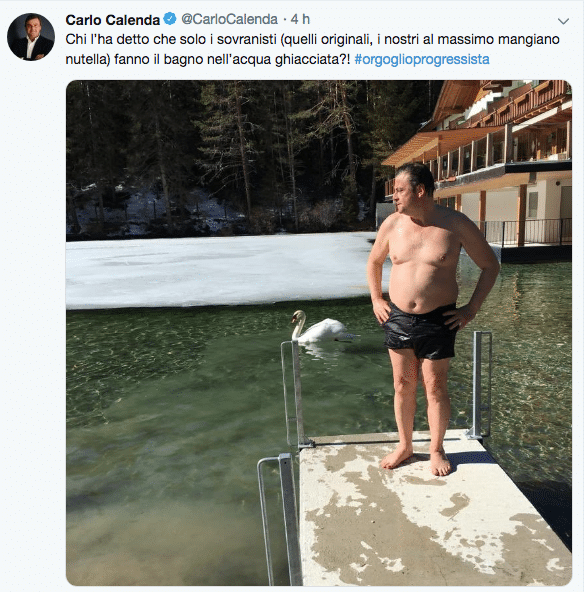Visit the @CarloCalenda handle link
Image resolution: width=584 pixels, height=592 pixels.
pos(229,19)
